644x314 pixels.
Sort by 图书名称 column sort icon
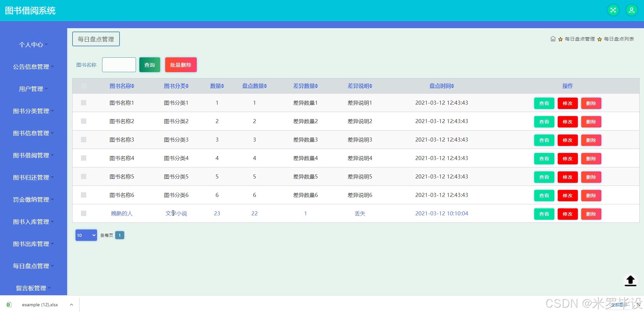[133, 86]
